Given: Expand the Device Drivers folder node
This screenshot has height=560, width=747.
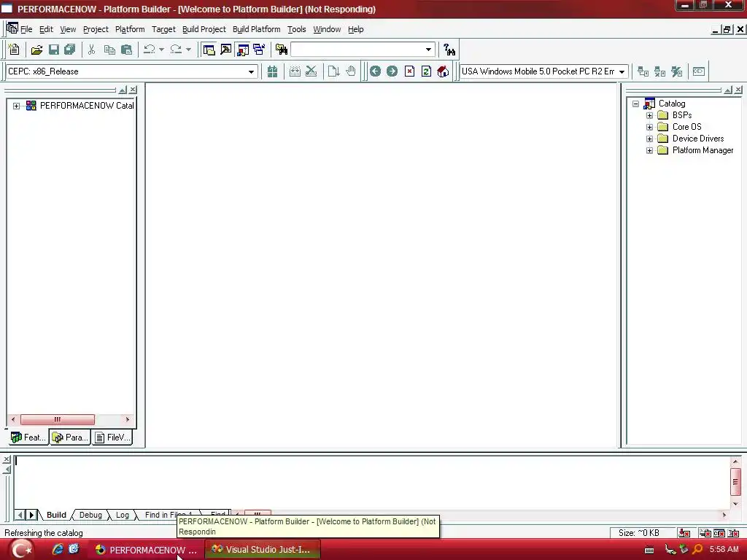Looking at the screenshot, I should 649,139.
